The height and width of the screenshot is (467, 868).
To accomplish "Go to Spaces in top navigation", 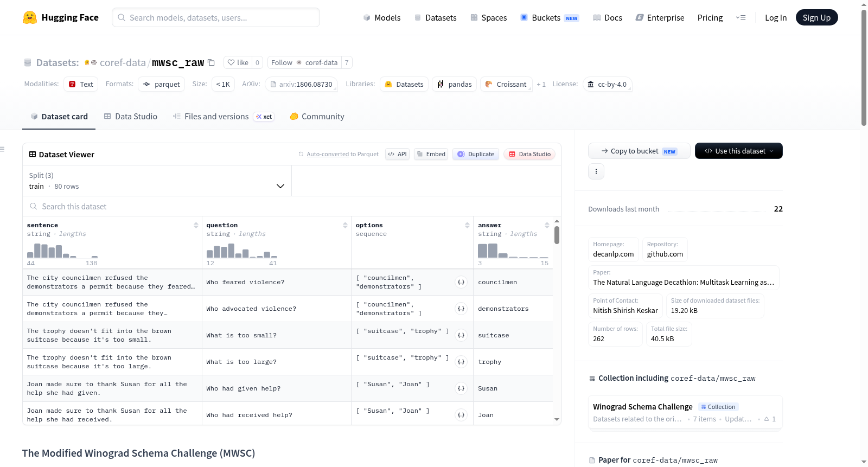I will (488, 17).
